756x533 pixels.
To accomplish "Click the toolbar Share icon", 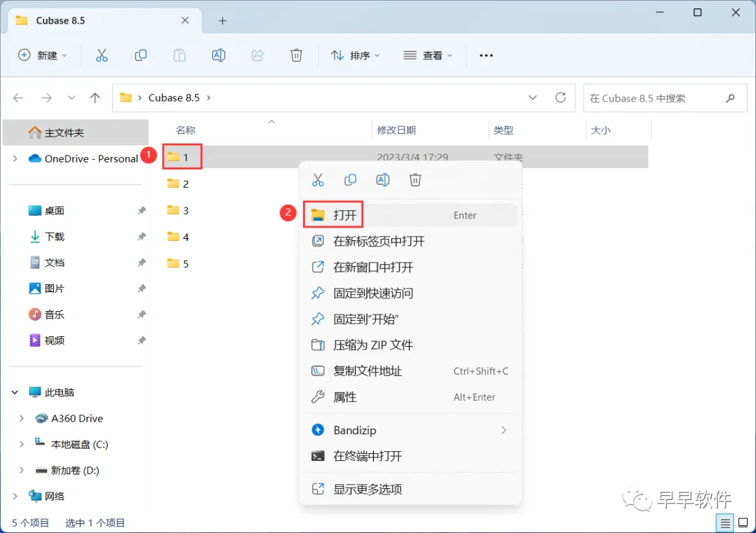I will [x=258, y=55].
